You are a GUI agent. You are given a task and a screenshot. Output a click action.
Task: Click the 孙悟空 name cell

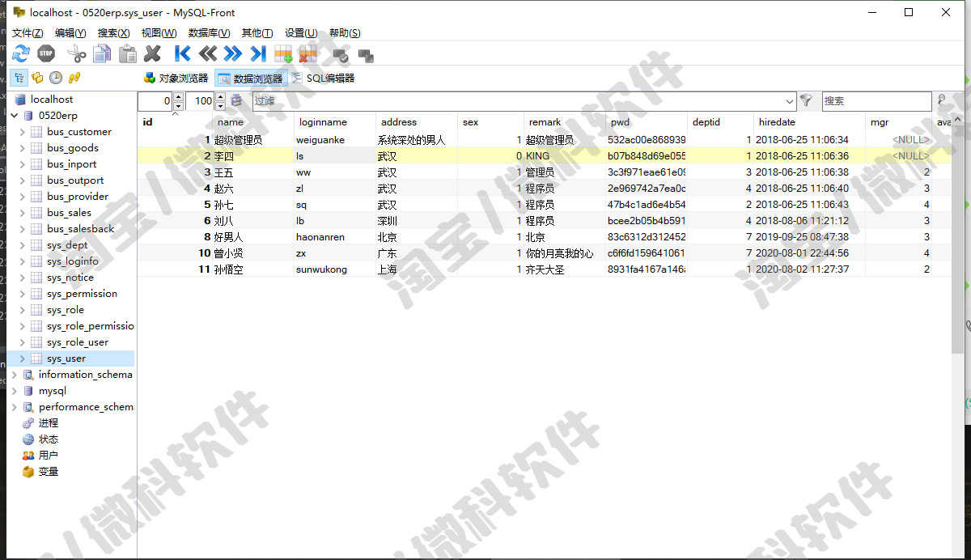pos(253,269)
